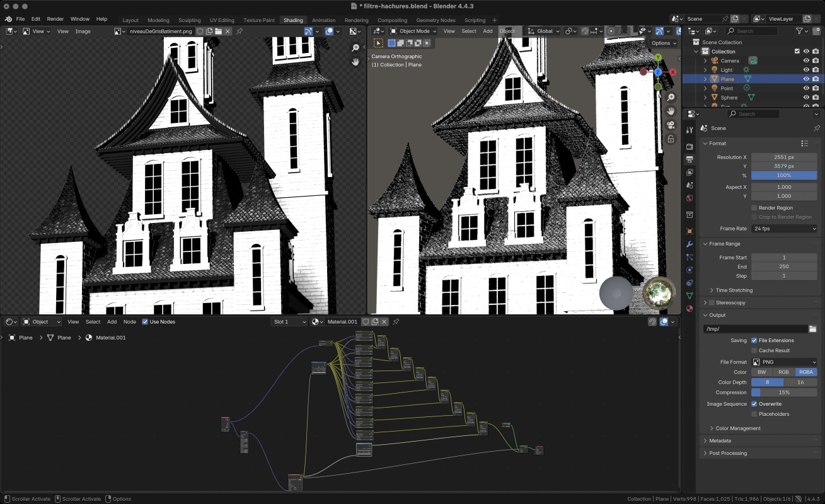
Task: Open Global transform orientation dropdown
Action: [x=543, y=31]
